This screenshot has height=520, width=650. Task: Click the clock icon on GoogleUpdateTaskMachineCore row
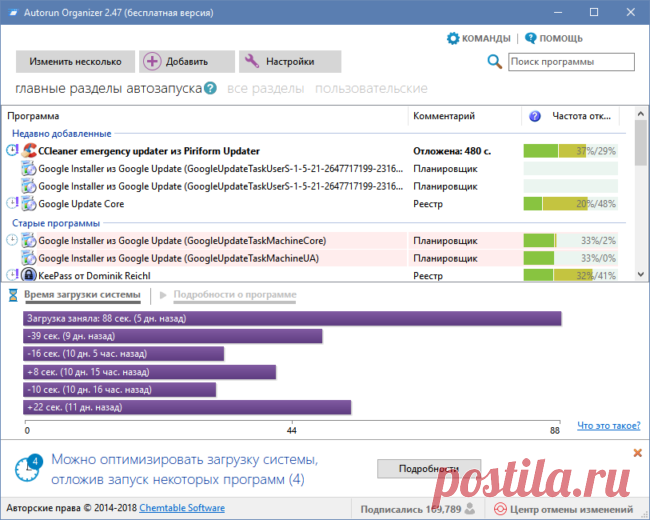pyautogui.click(x=12, y=240)
